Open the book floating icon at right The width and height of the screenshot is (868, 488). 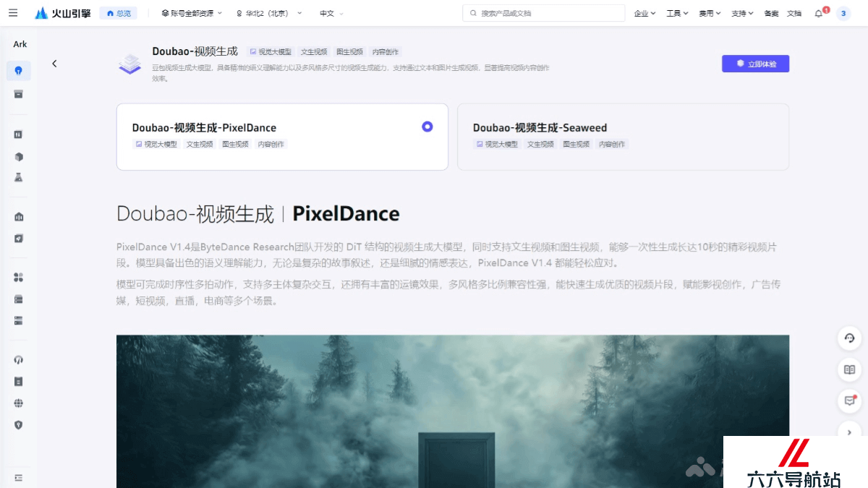(x=850, y=369)
